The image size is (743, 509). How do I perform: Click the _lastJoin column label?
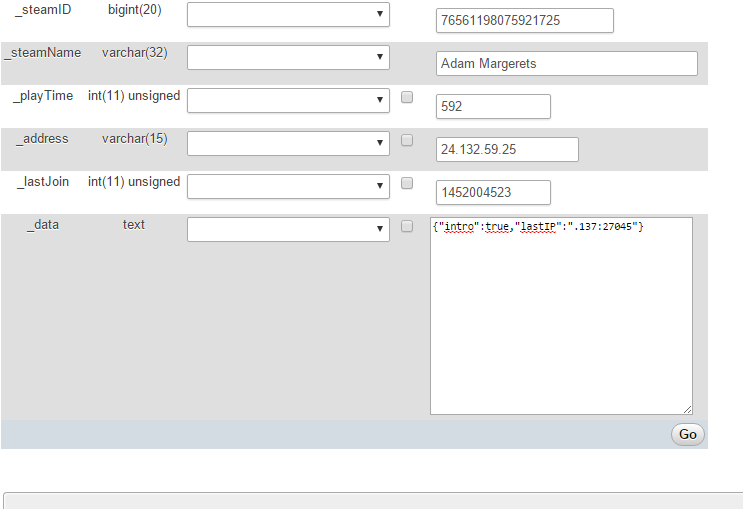pyautogui.click(x=43, y=182)
